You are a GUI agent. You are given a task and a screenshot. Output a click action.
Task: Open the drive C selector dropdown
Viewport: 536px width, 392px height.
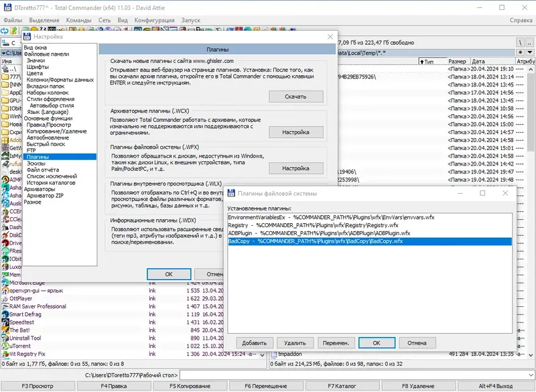click(10, 43)
